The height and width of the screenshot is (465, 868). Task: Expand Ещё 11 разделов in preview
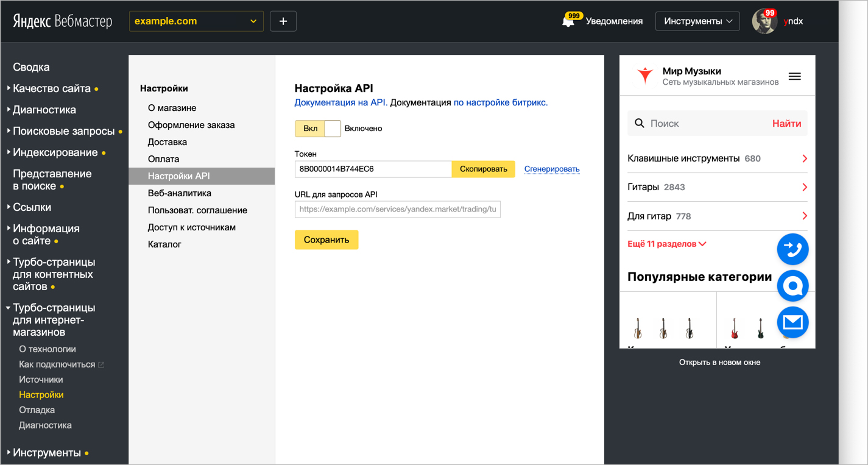tap(667, 244)
